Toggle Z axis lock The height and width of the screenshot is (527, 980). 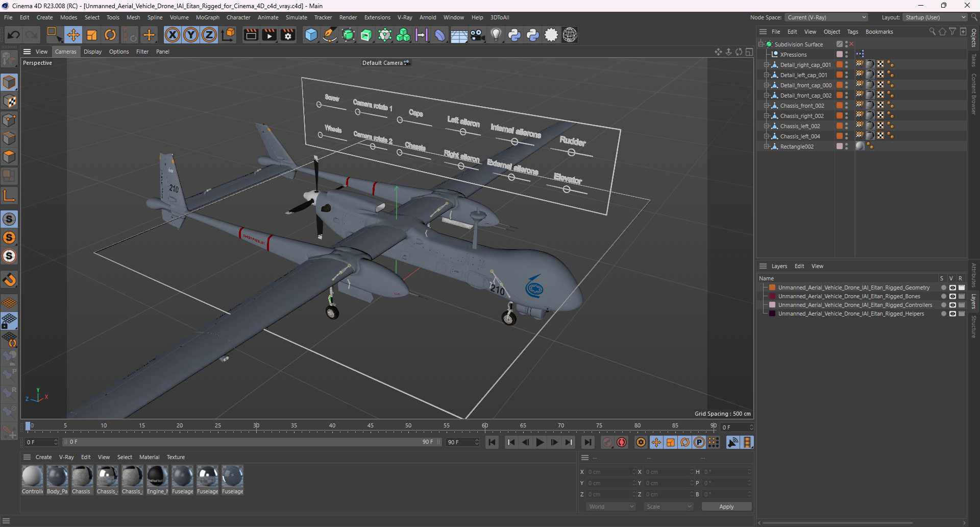[x=209, y=35]
